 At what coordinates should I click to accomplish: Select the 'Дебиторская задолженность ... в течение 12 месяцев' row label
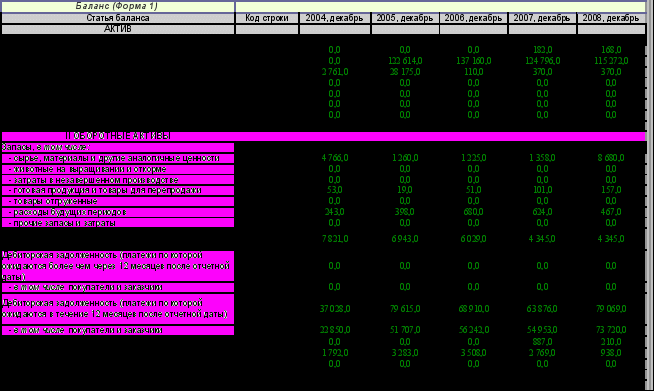pos(118,309)
